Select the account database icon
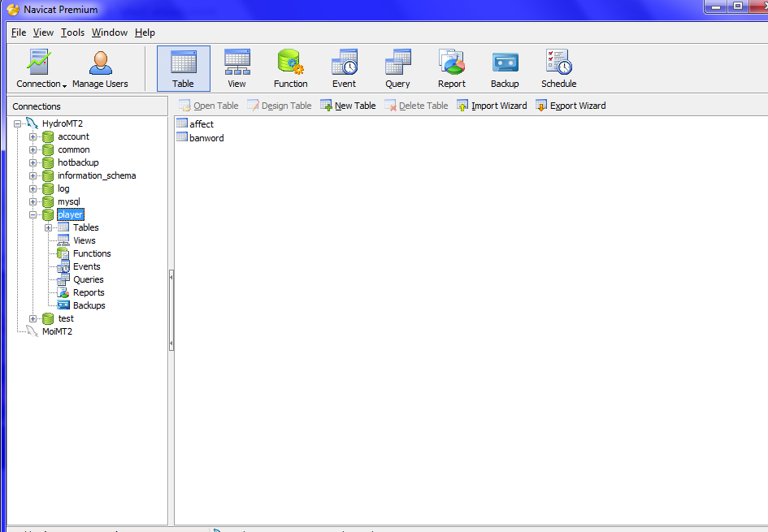This screenshot has width=768, height=532. (x=48, y=136)
